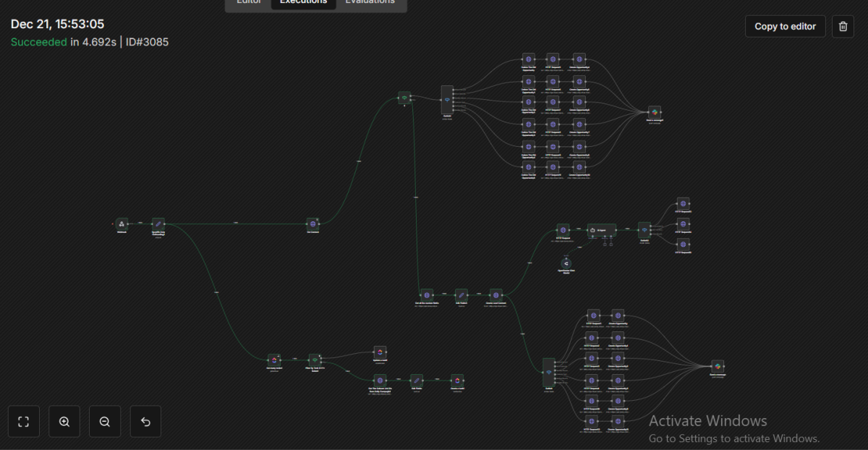Click the upper Slack send message node
Viewport: 868px width, 450px height.
click(x=654, y=112)
